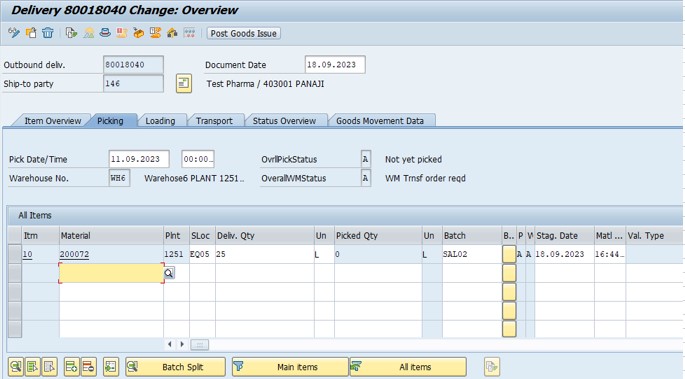This screenshot has height=379, width=685.
Task: Click the Document Date input field
Action: (335, 65)
